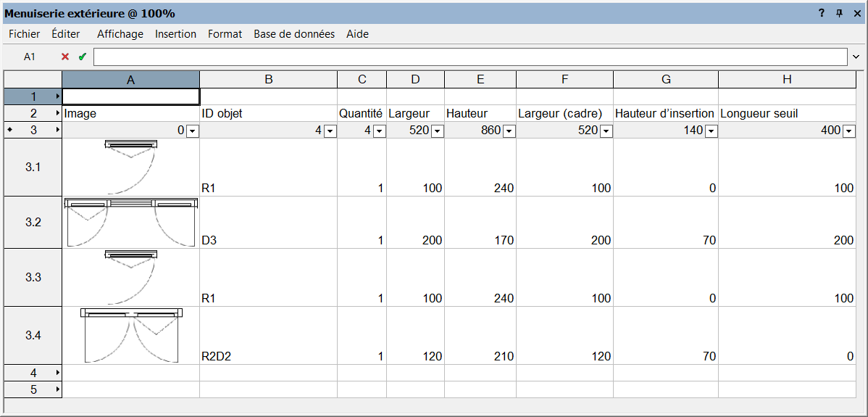Image resolution: width=868 pixels, height=417 pixels.
Task: Click the help question mark icon
Action: [x=822, y=14]
